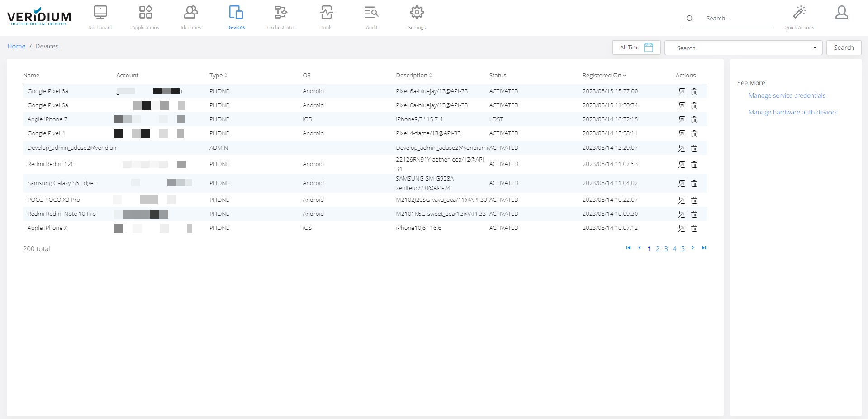This screenshot has width=868, height=419.
Task: Open details for Google Pixel 4 device
Action: coord(682,134)
